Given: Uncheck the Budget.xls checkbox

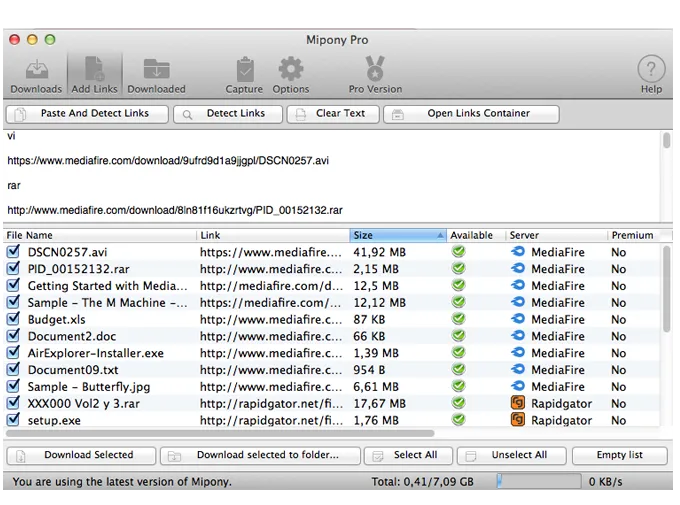Looking at the screenshot, I should [13, 318].
